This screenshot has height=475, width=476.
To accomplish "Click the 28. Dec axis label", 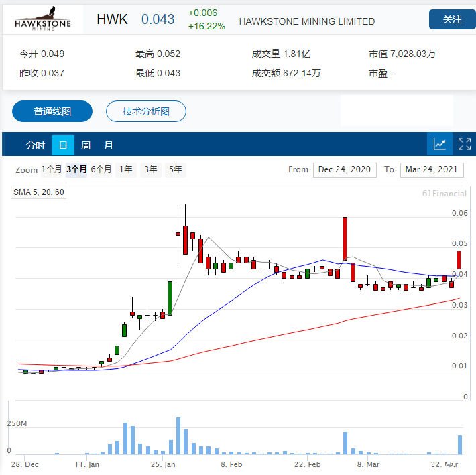I will click(x=25, y=464).
